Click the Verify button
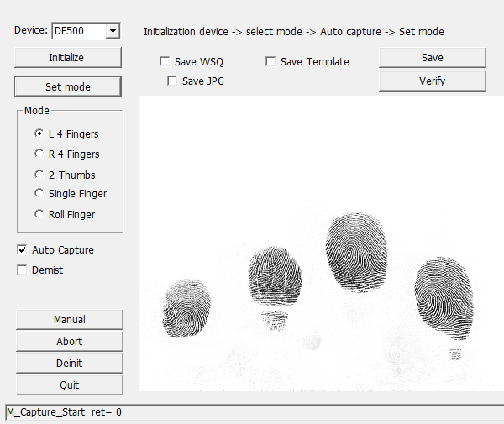The image size is (504, 424). [433, 81]
